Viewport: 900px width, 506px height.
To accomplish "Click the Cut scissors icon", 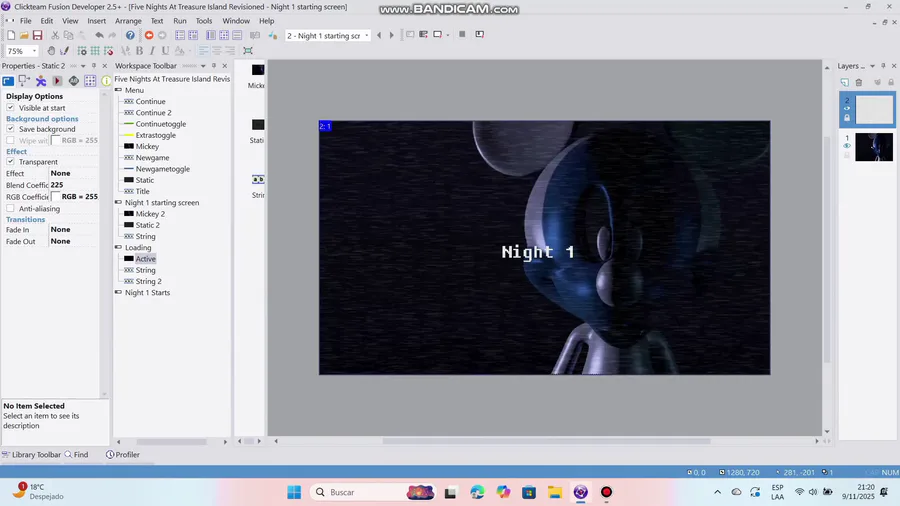I will 55,36.
